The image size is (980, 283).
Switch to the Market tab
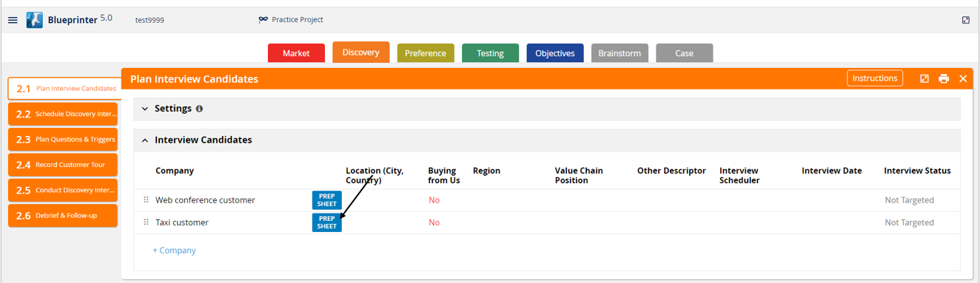click(296, 53)
